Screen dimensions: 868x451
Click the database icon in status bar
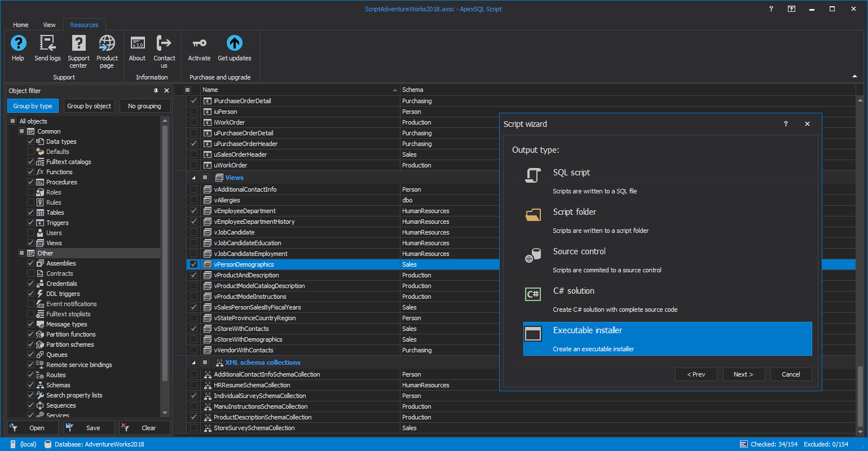[48, 444]
